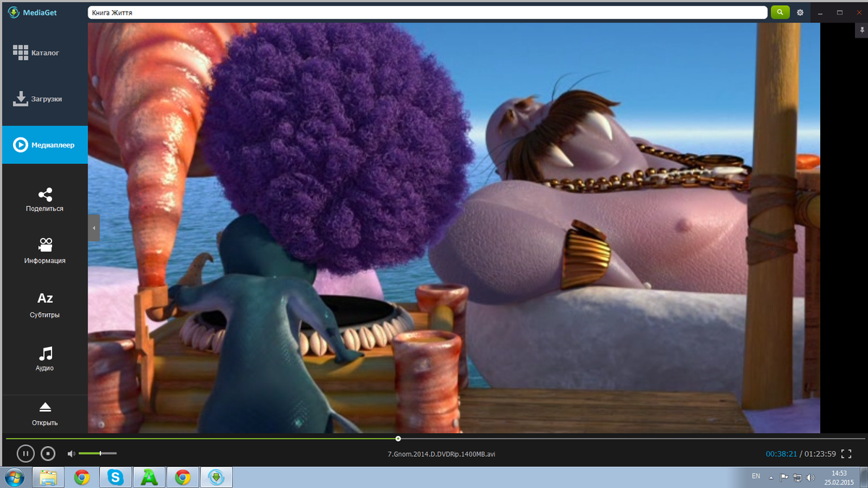Minimize the MediaGet window

tap(820, 12)
